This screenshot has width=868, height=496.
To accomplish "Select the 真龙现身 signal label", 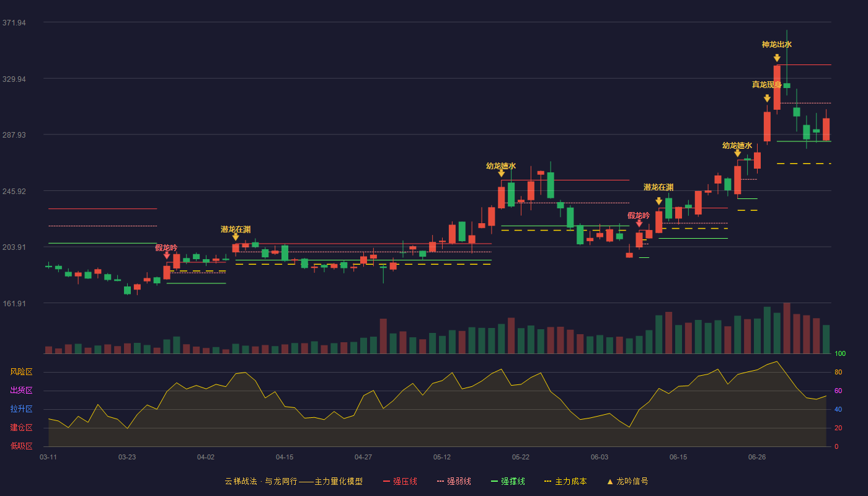I will tap(767, 84).
